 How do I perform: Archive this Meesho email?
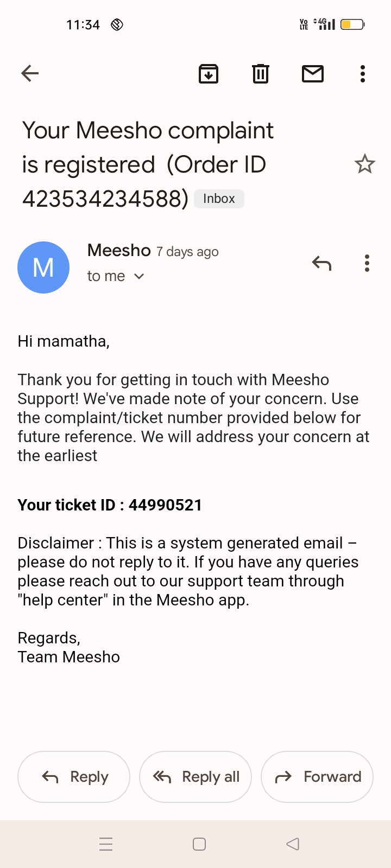(x=209, y=74)
